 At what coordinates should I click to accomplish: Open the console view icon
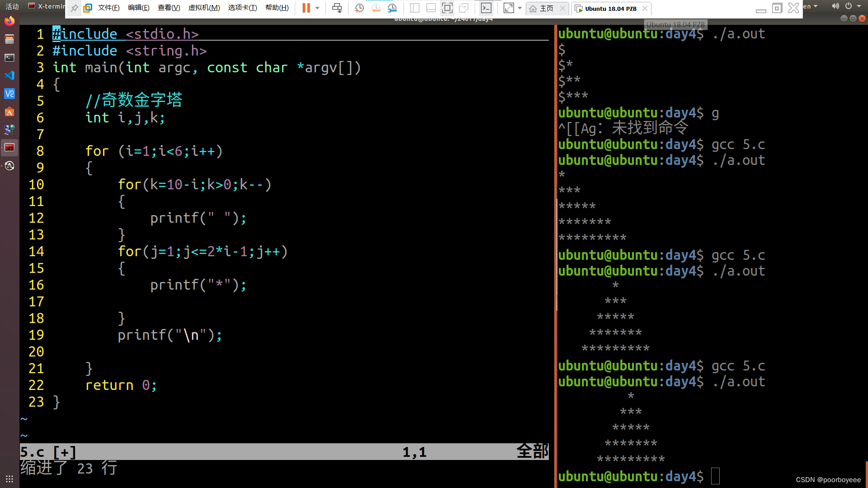point(486,8)
